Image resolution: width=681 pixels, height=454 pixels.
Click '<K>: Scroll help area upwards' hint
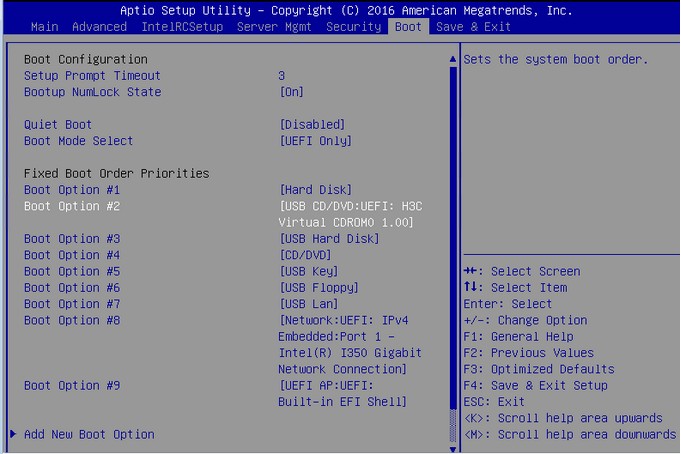tap(563, 418)
